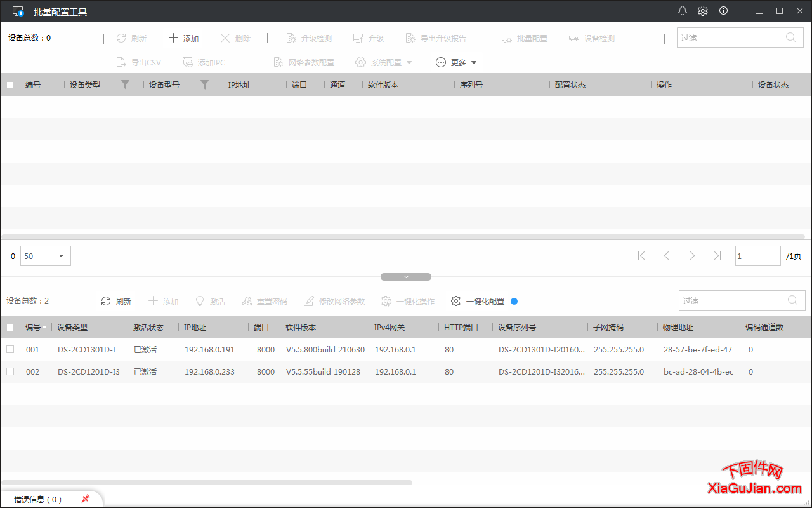Click the 重置密码 reset password button

pyautogui.click(x=265, y=301)
